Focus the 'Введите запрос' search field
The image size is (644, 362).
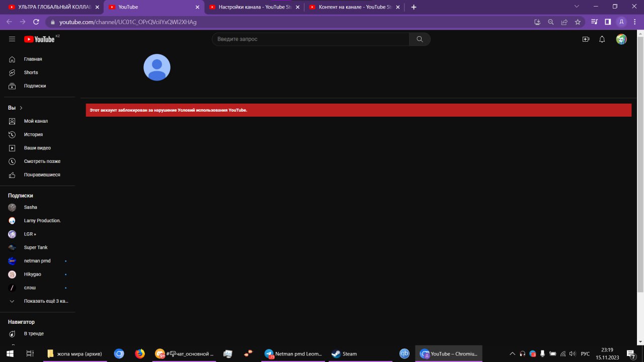tap(310, 39)
